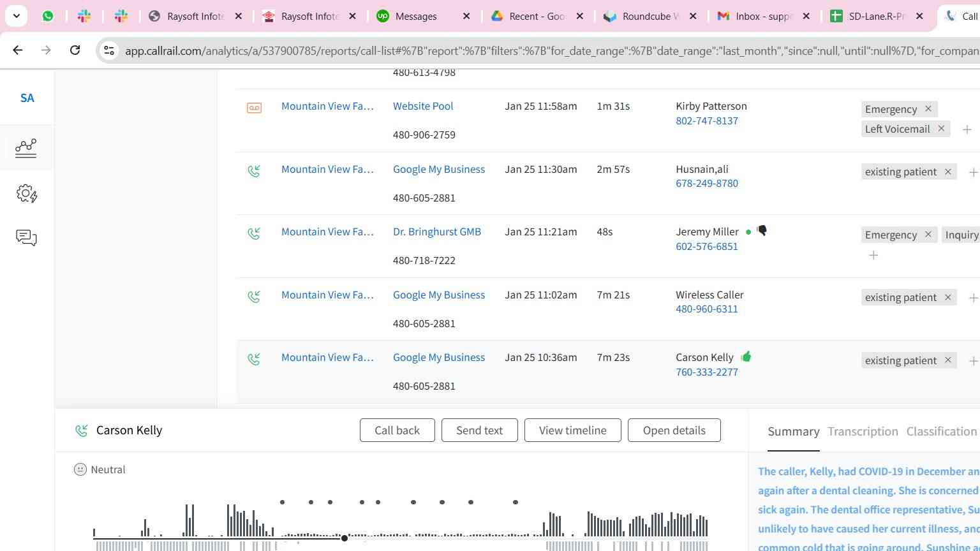Remove existing patient tag from Carson Kelly call

948,360
